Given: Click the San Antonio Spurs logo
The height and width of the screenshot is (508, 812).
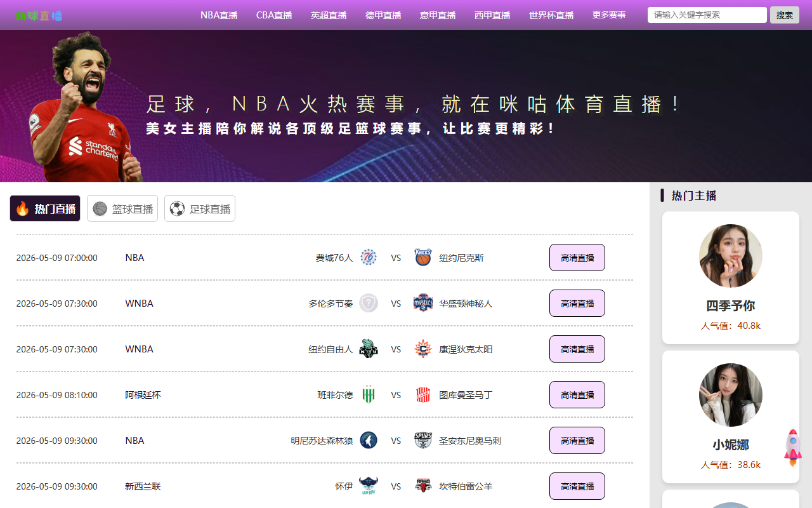Looking at the screenshot, I should 423,440.
